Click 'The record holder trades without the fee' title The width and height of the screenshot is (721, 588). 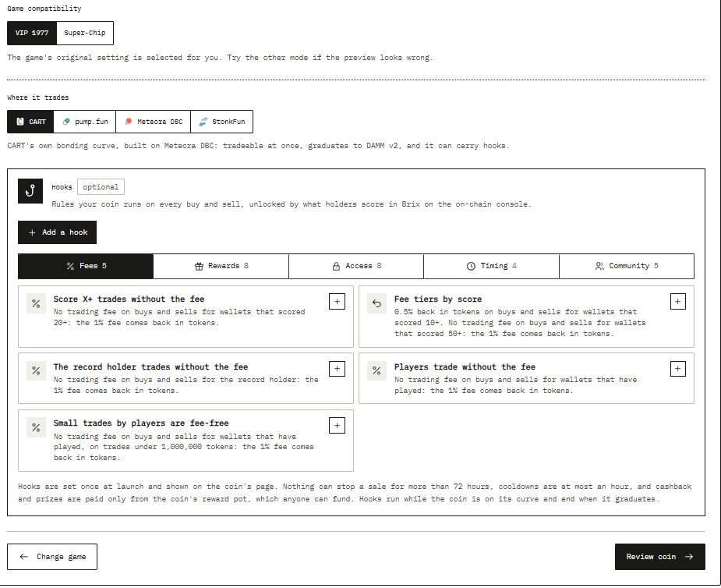[x=150, y=367]
